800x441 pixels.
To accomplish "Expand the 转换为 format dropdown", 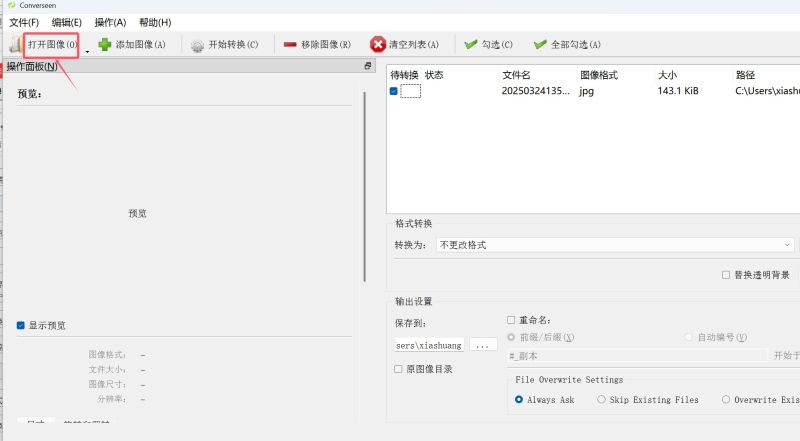I will 615,245.
